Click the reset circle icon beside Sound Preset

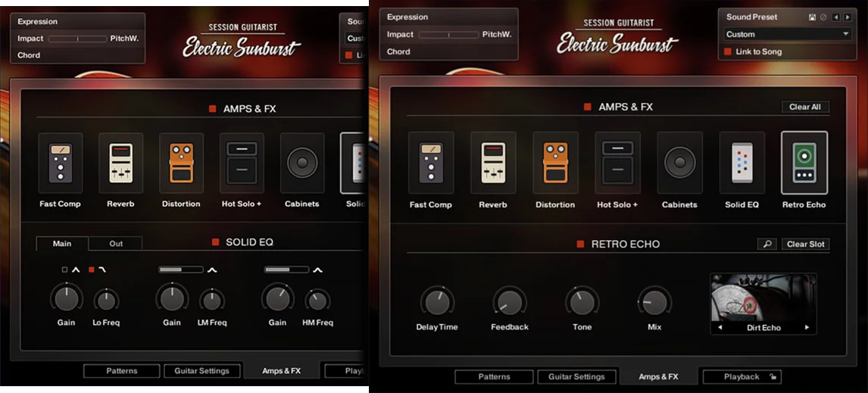point(823,17)
